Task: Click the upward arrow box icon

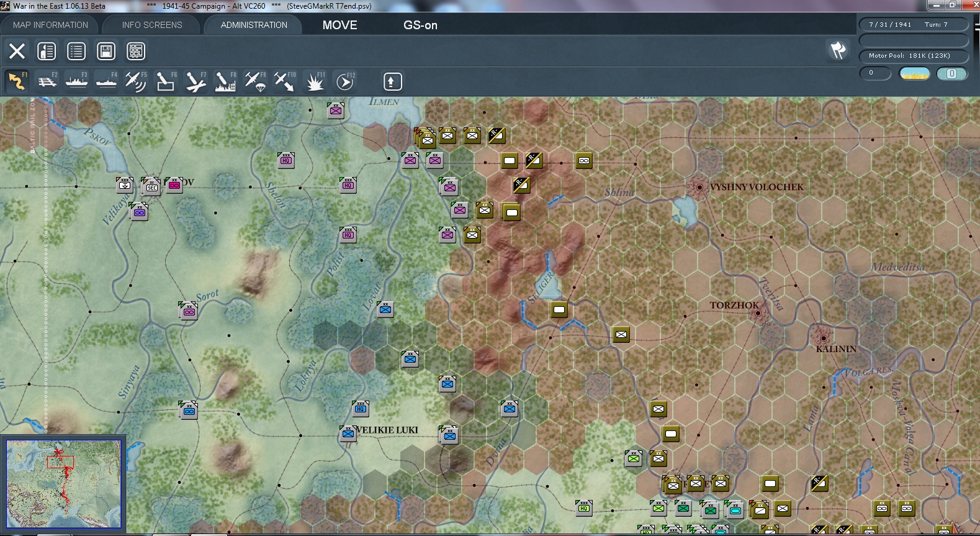Action: coord(392,81)
